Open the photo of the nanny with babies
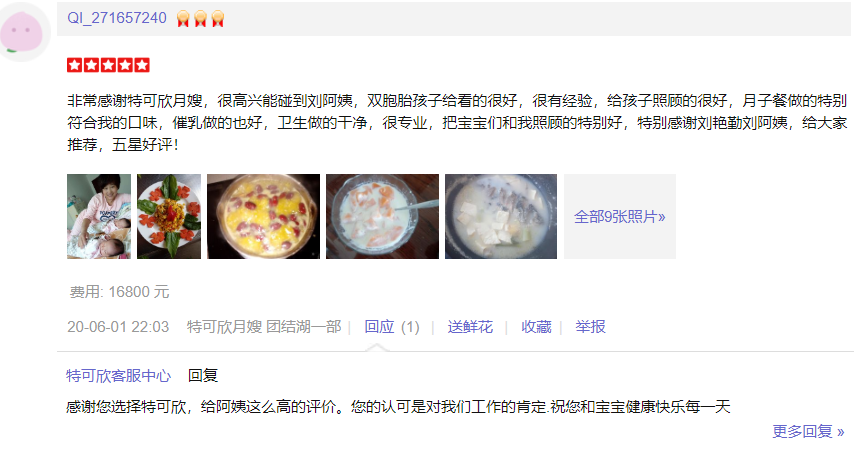This screenshot has width=860, height=456. coord(99,216)
